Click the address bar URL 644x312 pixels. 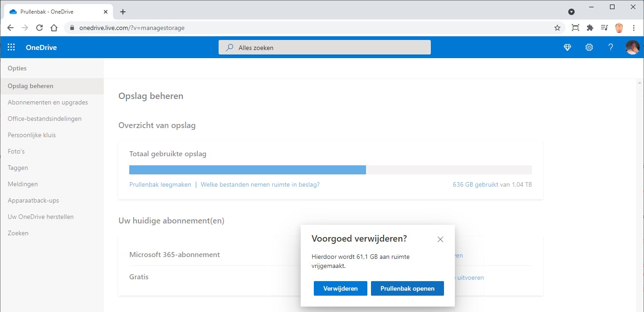coord(132,28)
